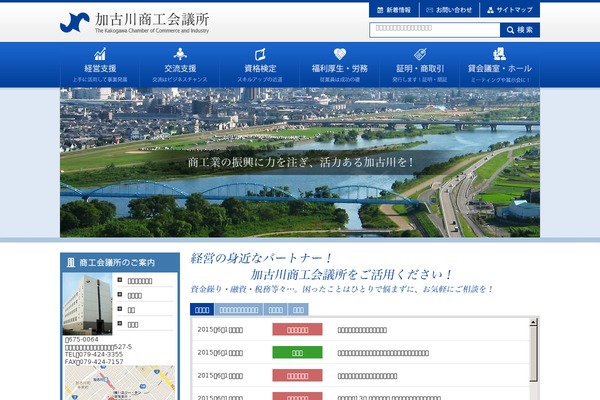
Task: Open 交流支援 people icon menu
Action: pyautogui.click(x=180, y=54)
